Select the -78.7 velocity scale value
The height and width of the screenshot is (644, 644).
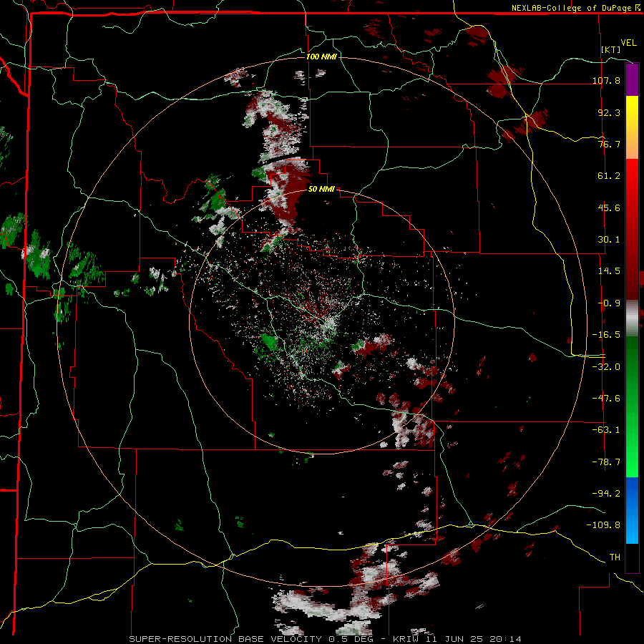pyautogui.click(x=606, y=462)
